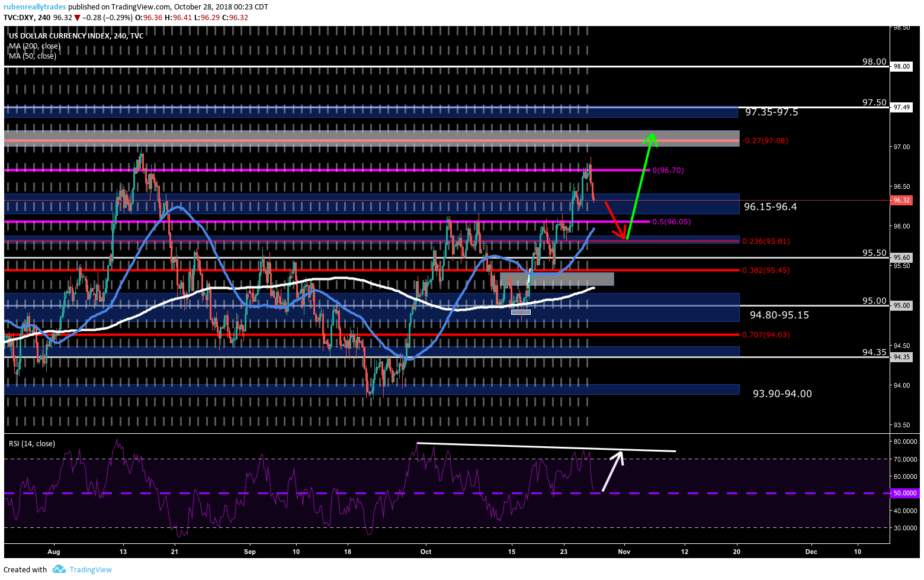
Task: Click the 97.49 price axis tag
Action: pos(901,107)
